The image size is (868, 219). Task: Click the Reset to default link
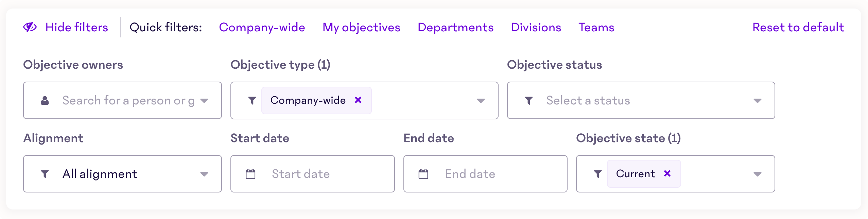tap(798, 27)
